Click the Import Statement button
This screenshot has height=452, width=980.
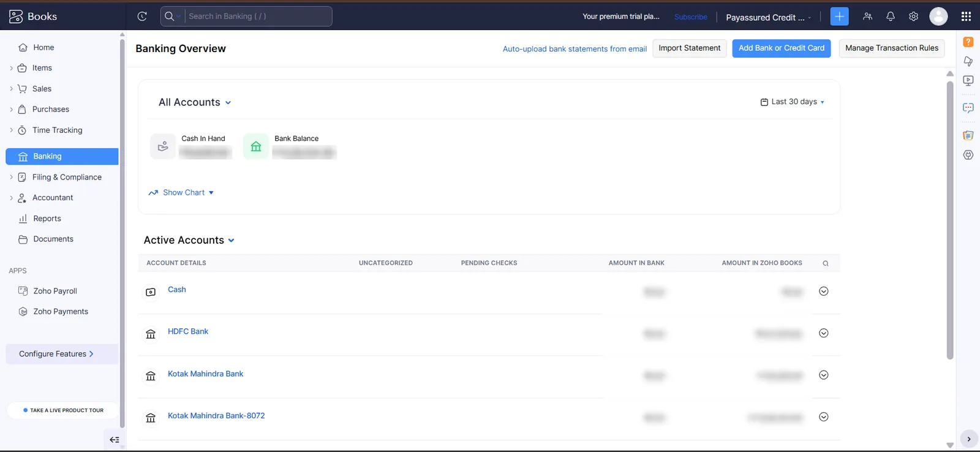pos(690,48)
